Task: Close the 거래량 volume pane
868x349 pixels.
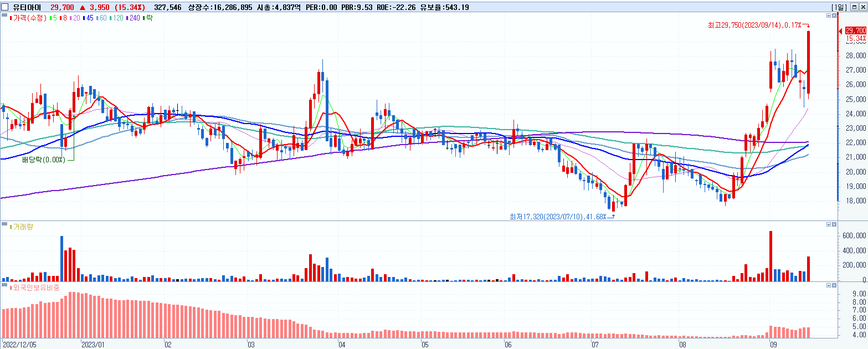Action: [x=834, y=224]
